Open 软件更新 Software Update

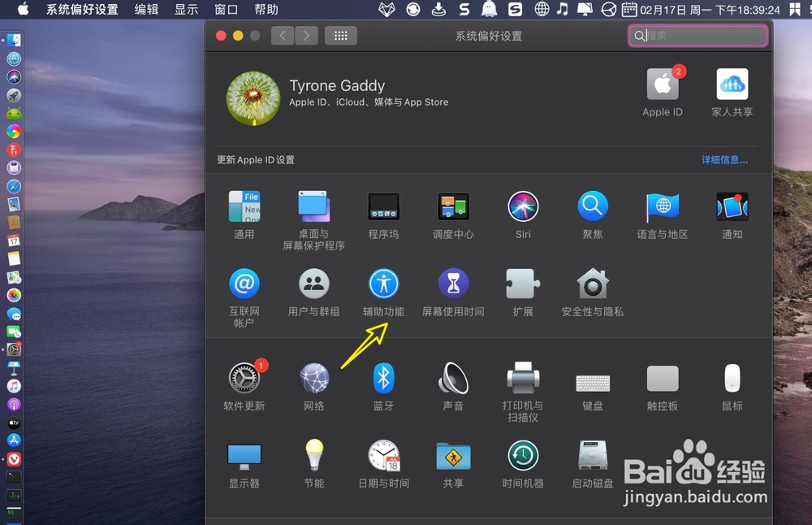tap(244, 378)
